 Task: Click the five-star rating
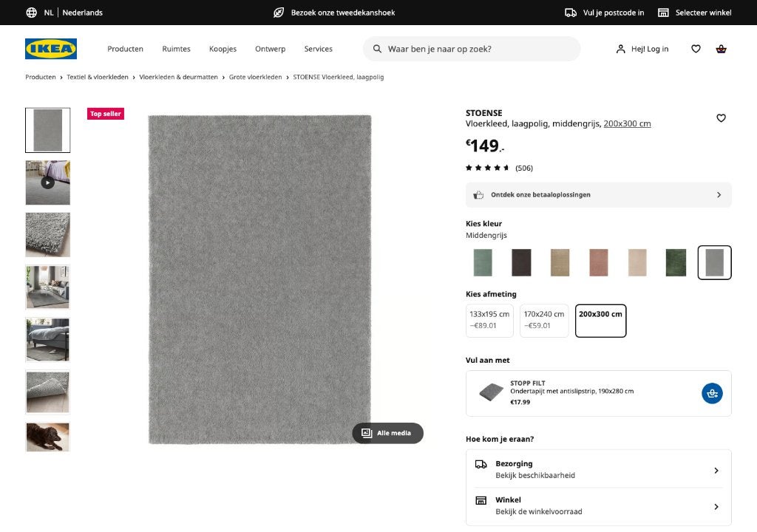pos(487,168)
